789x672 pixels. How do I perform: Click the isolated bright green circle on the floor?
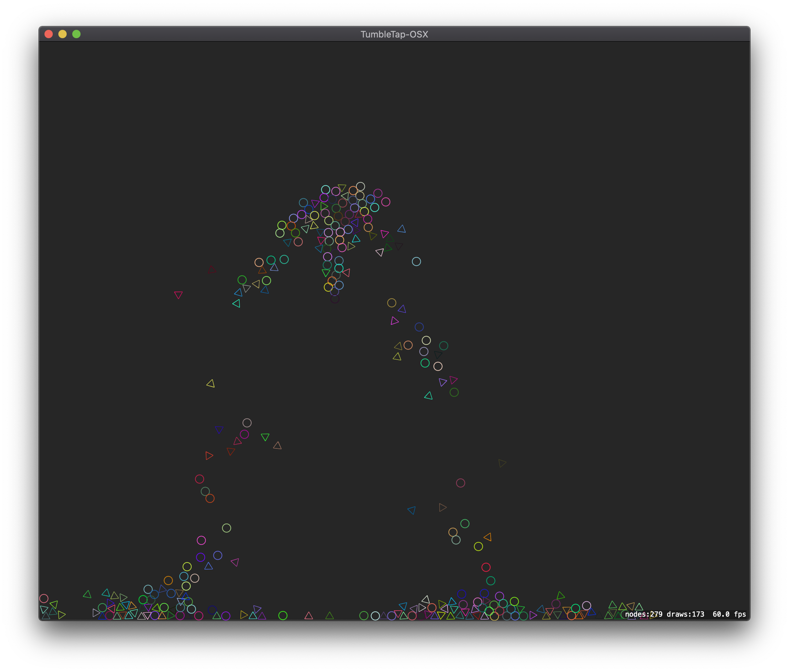click(x=283, y=615)
